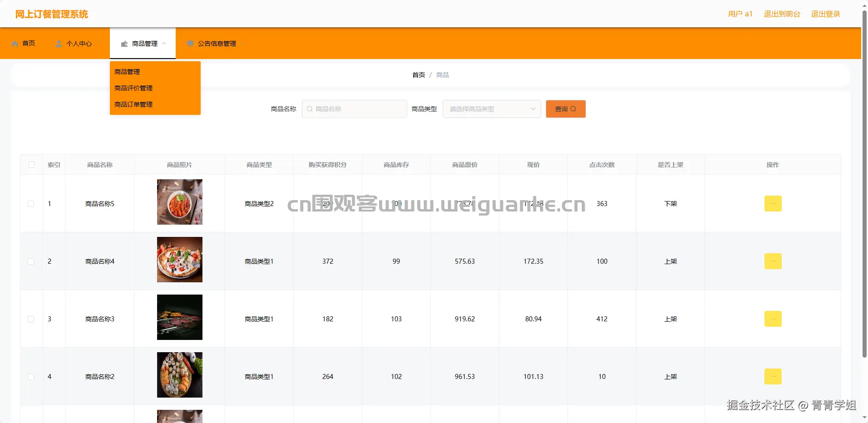Click the 点击次数 column header
868x423 pixels.
602,165
